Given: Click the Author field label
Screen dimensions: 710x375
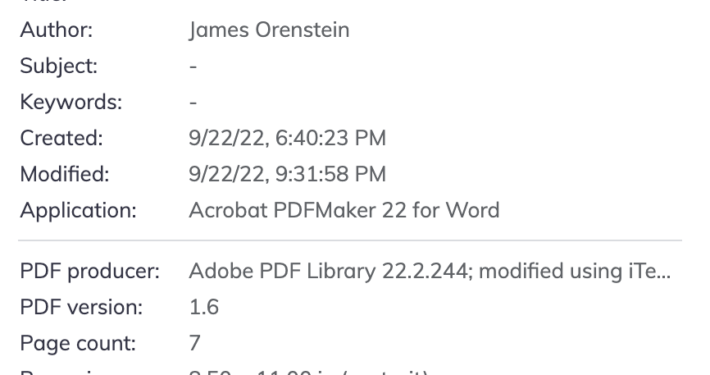Looking at the screenshot, I should click(56, 30).
